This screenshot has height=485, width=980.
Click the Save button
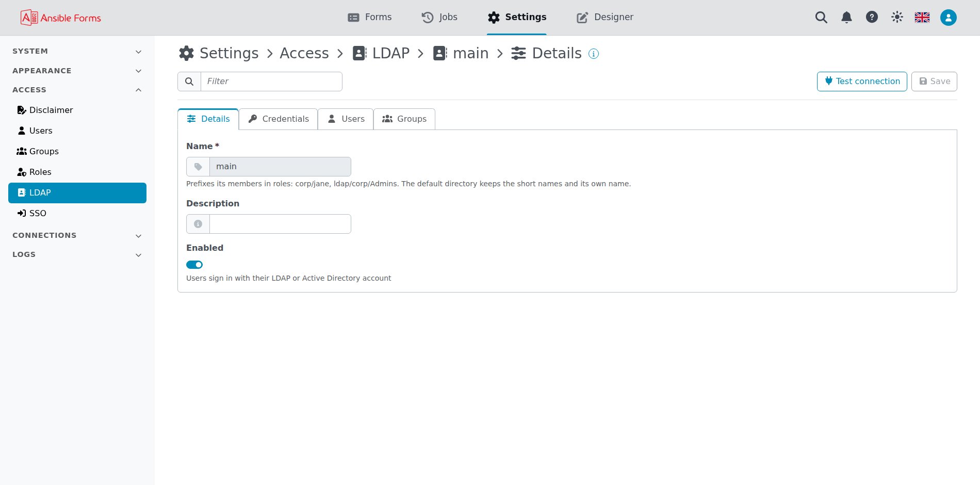(x=934, y=82)
